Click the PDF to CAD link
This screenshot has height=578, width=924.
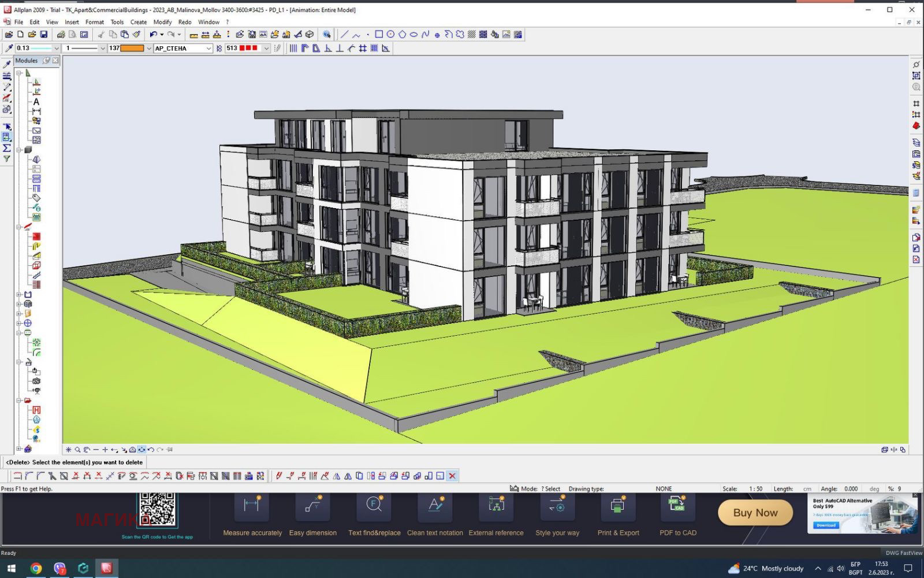[x=677, y=533]
